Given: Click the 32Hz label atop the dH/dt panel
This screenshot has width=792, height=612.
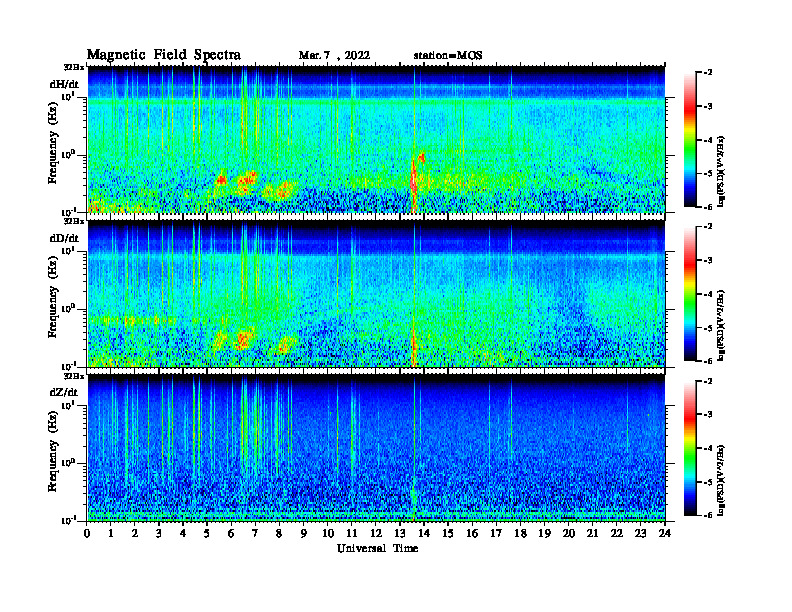Looking at the screenshot, I should tap(73, 67).
